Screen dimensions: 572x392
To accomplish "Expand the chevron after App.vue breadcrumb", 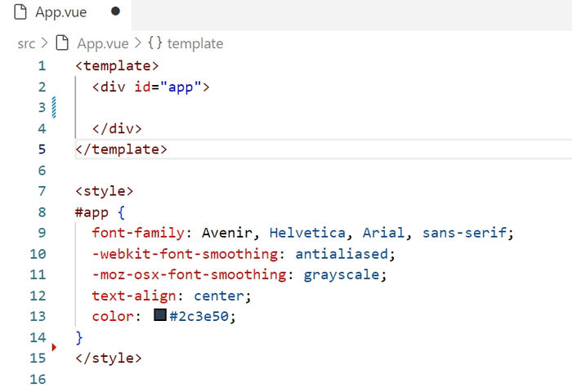I will 137,43.
